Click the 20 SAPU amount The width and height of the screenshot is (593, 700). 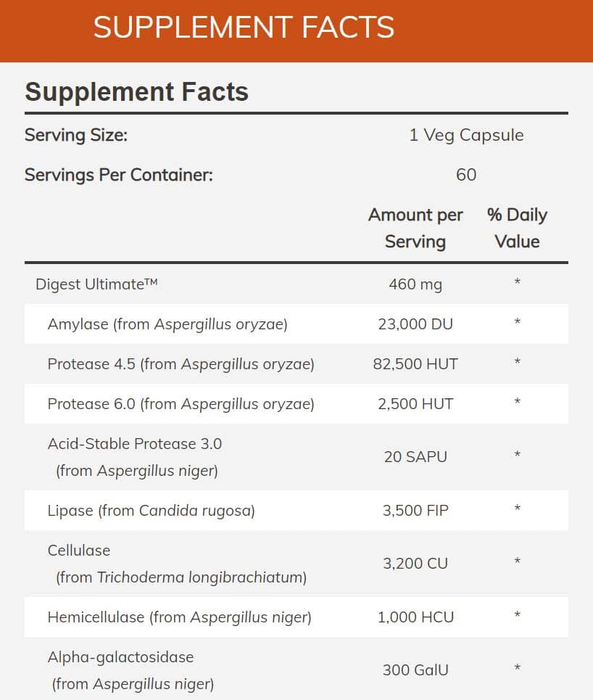pos(415,457)
